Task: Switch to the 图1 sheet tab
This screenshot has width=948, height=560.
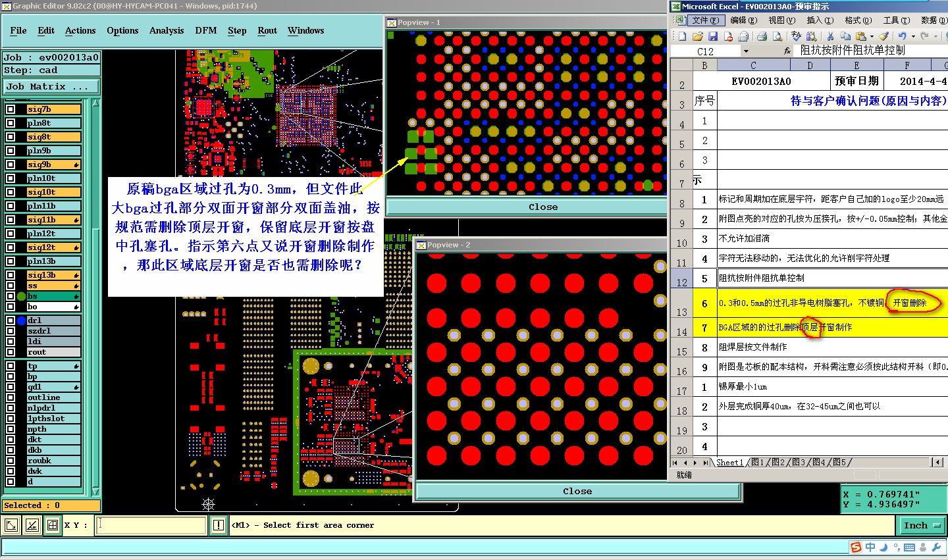Action: (x=758, y=463)
